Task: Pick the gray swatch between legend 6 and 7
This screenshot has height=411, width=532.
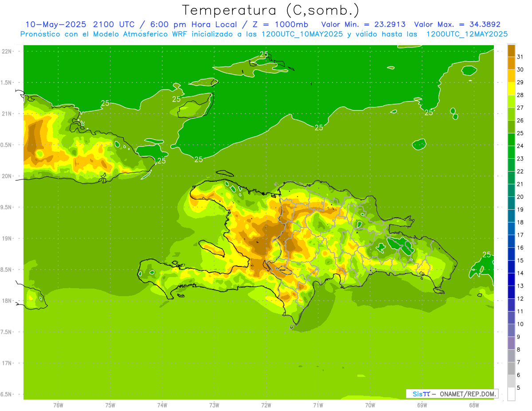Action: point(511,368)
